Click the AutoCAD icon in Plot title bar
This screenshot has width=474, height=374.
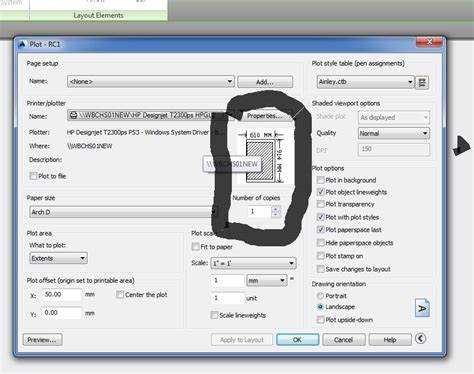pos(22,44)
